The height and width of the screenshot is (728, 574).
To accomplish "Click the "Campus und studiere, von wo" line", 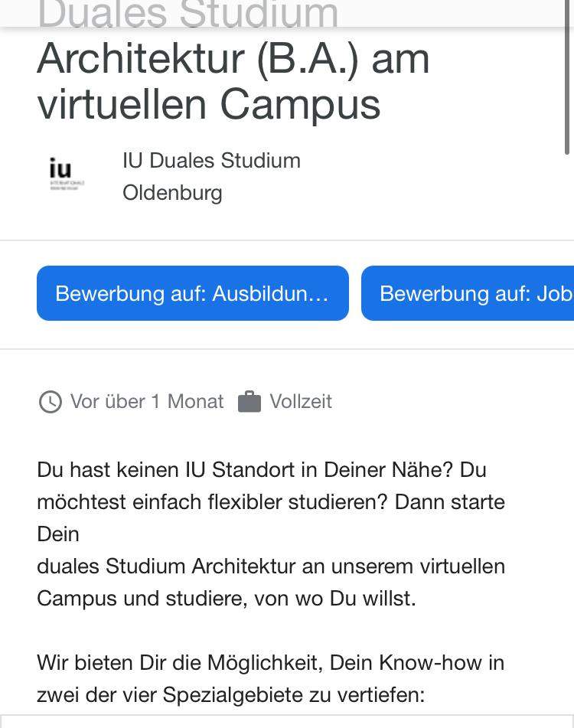I will (x=226, y=599).
